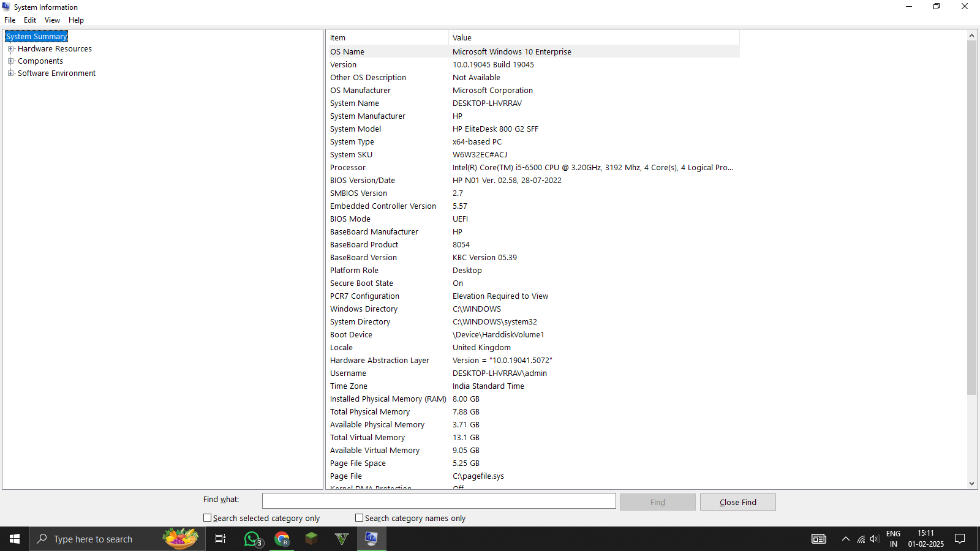Open the Help menu
980x551 pixels.
click(76, 20)
